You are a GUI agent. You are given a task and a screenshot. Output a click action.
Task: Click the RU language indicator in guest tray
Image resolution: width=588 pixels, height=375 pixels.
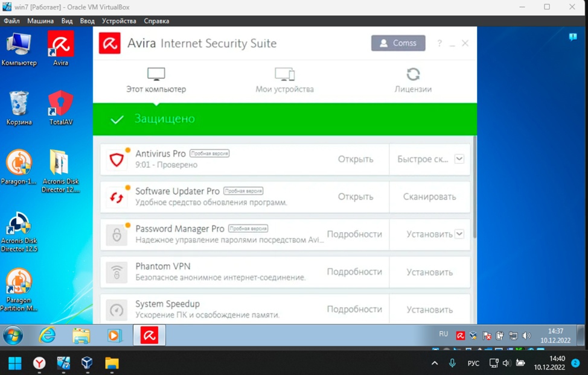pos(443,334)
